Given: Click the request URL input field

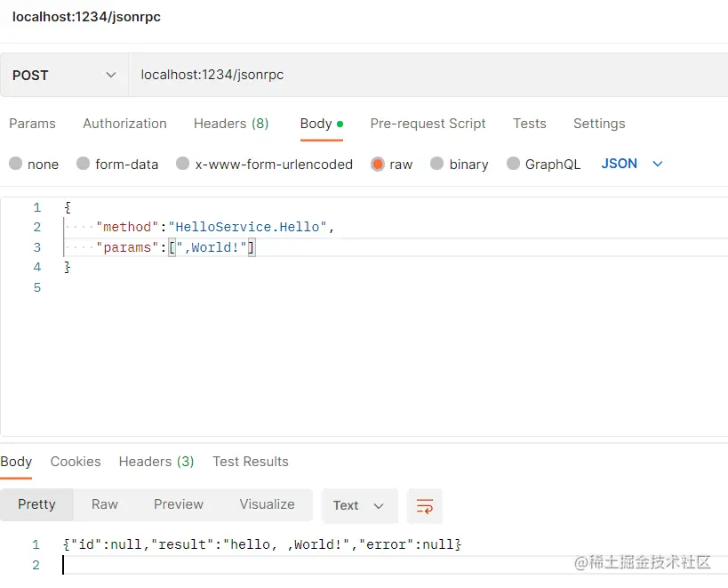Looking at the screenshot, I should tap(427, 76).
